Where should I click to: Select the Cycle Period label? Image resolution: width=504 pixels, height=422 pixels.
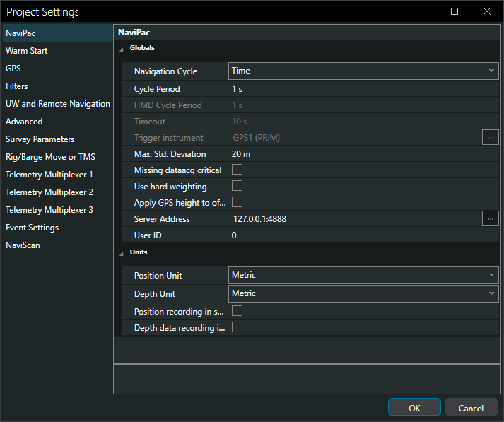click(x=157, y=89)
